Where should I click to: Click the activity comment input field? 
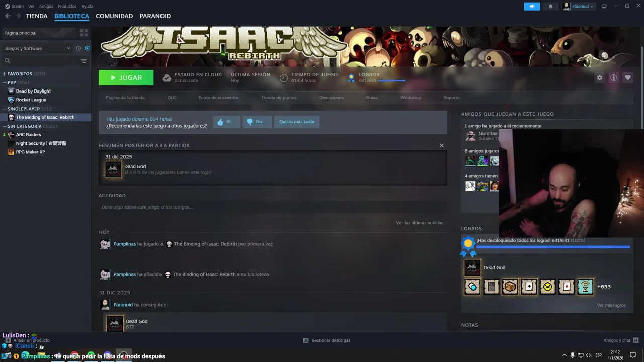point(273,207)
